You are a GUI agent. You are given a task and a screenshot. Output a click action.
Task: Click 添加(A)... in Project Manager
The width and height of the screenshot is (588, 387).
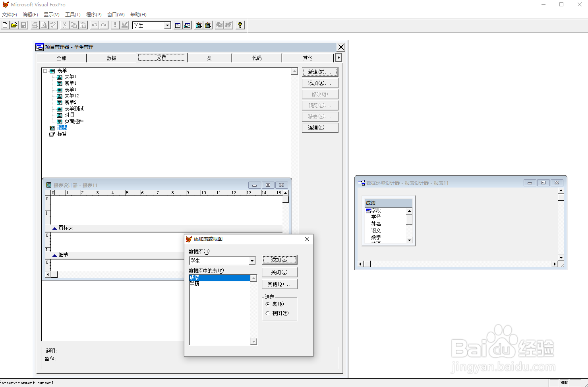tap(320, 83)
